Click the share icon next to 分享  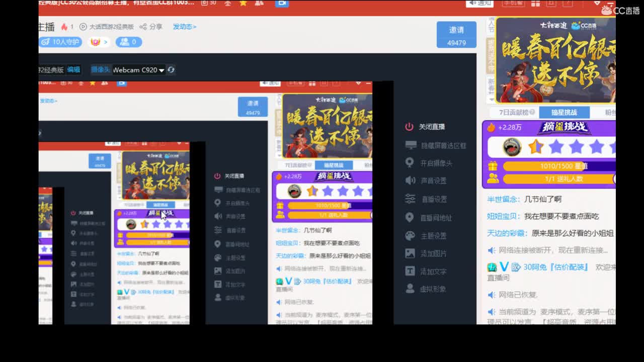coord(143,27)
